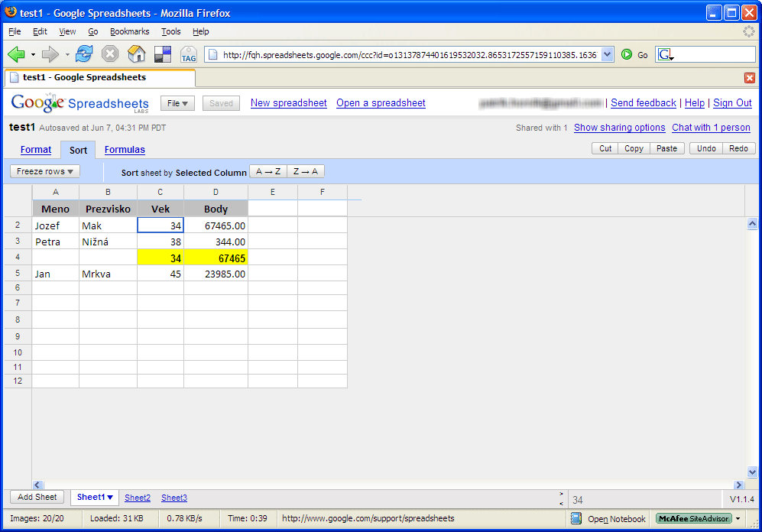Open the Help link beside Sign Out
Screen dimensions: 762x532
coord(695,103)
